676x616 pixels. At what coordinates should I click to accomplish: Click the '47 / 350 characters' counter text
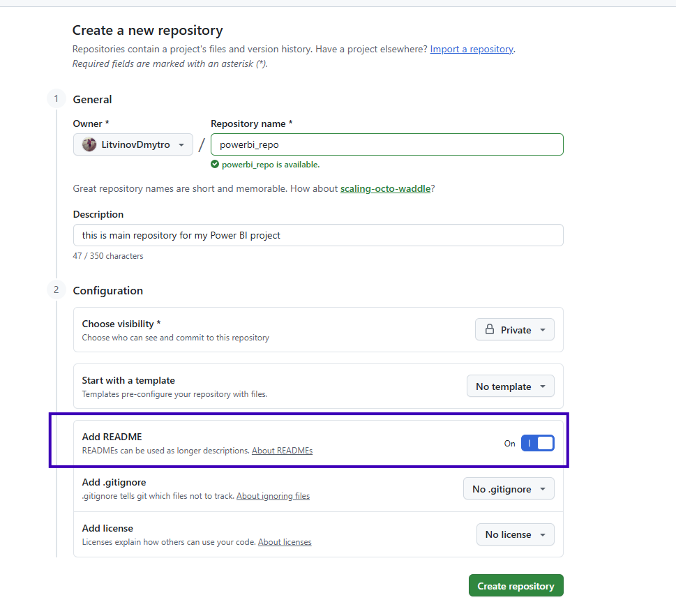(107, 256)
